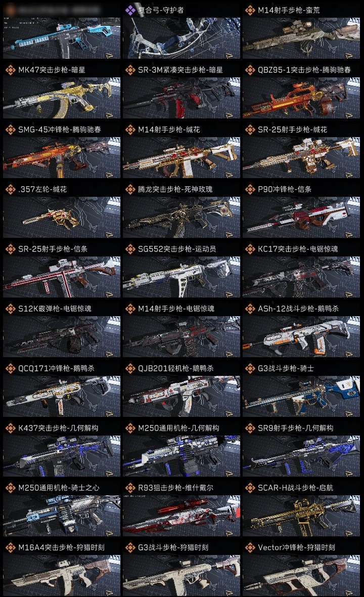Click the rarity icon beside G3战斗步枪-骑士
Image resolution: width=364 pixels, height=597 pixels.
(x=250, y=368)
